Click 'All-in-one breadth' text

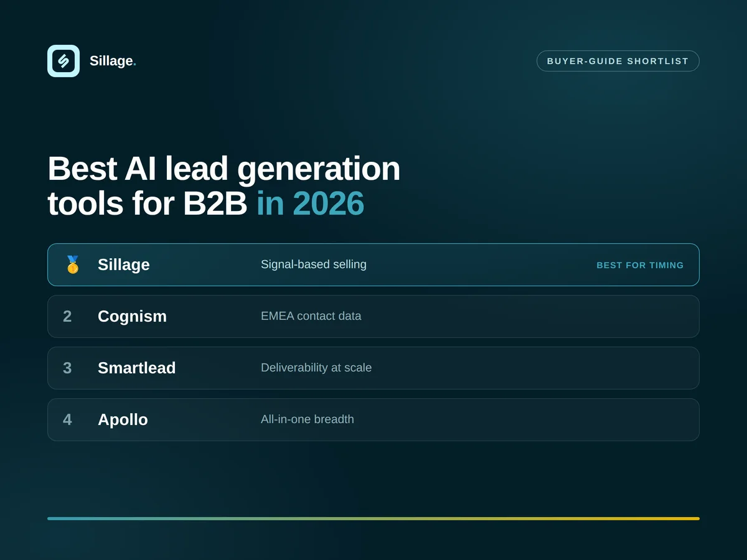click(x=308, y=419)
